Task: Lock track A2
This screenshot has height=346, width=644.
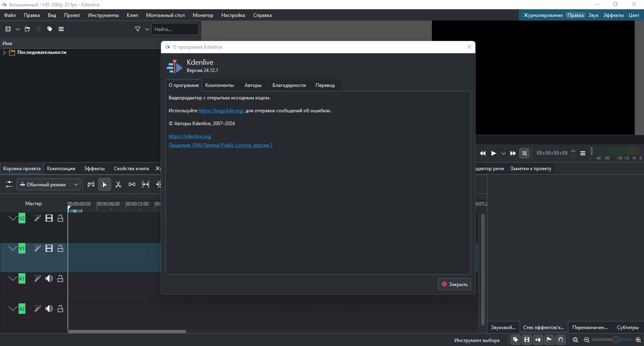Action: click(x=60, y=309)
